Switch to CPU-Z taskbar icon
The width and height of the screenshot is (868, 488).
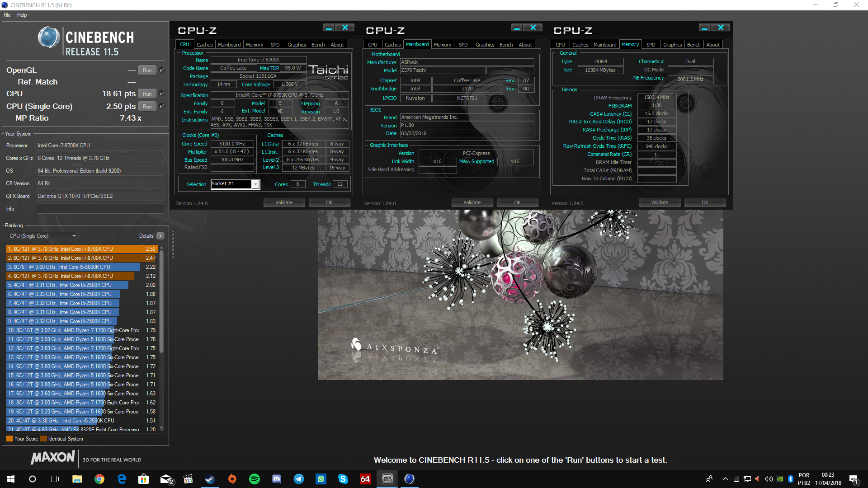pos(387,479)
